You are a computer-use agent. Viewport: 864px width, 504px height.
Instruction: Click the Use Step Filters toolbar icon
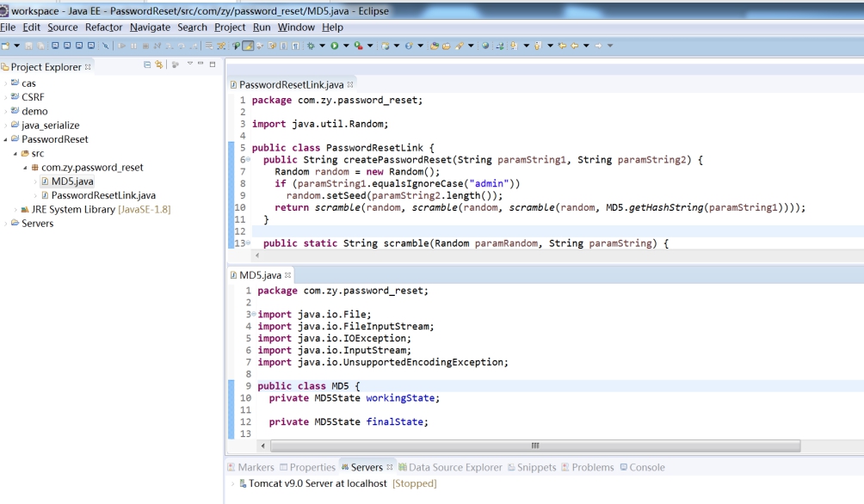coord(221,46)
